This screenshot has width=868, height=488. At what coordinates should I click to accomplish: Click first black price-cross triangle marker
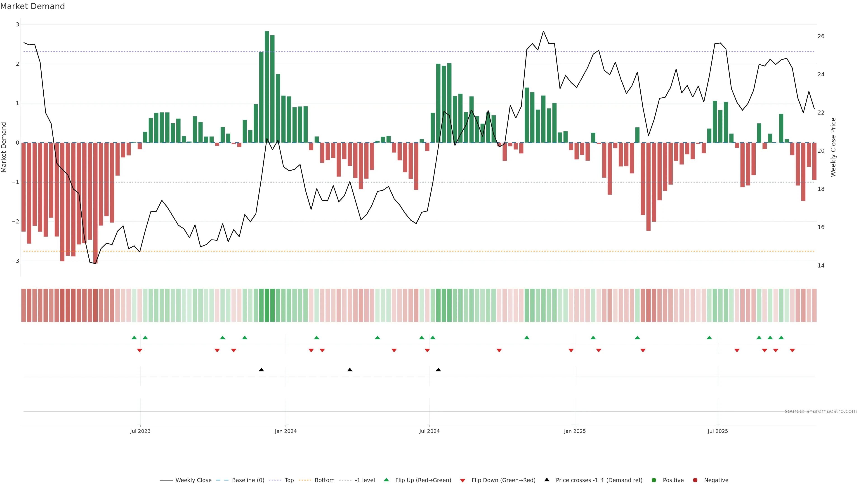261,370
